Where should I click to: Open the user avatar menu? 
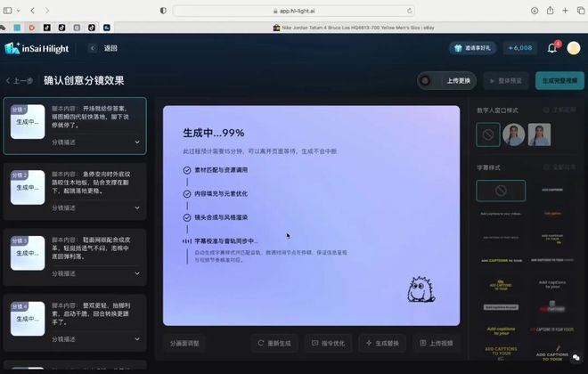(x=574, y=48)
